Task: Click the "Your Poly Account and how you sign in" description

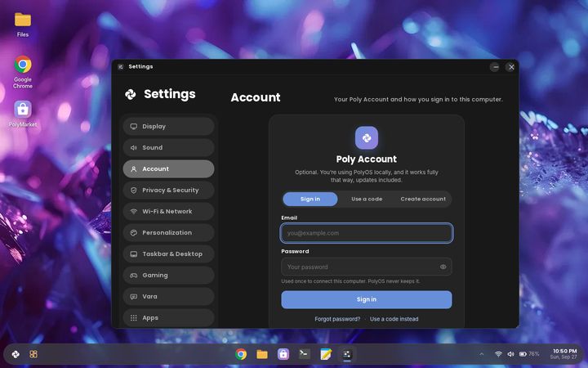Action: pos(418,100)
